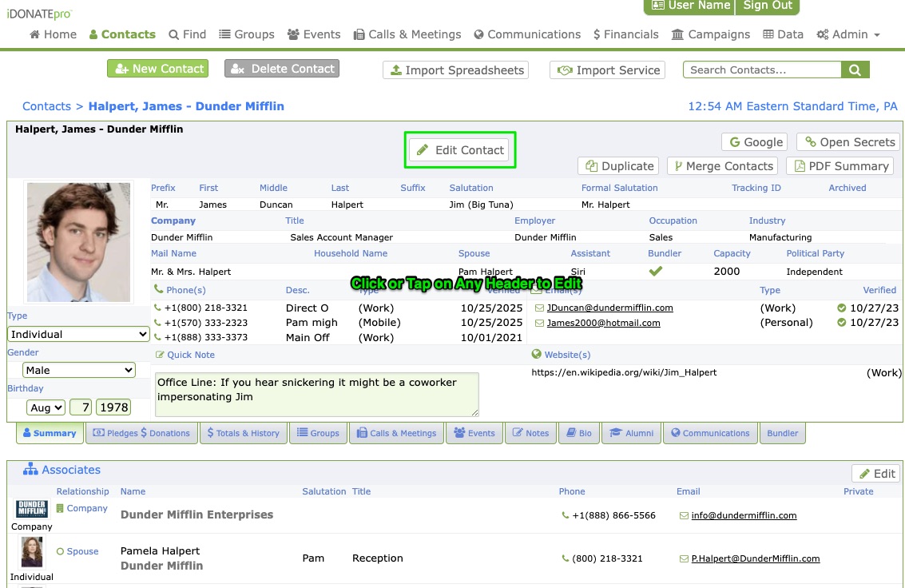Click the Dunder Mifflin company logo thumbnail
Viewport: 905px width, 588px height.
pyautogui.click(x=32, y=508)
